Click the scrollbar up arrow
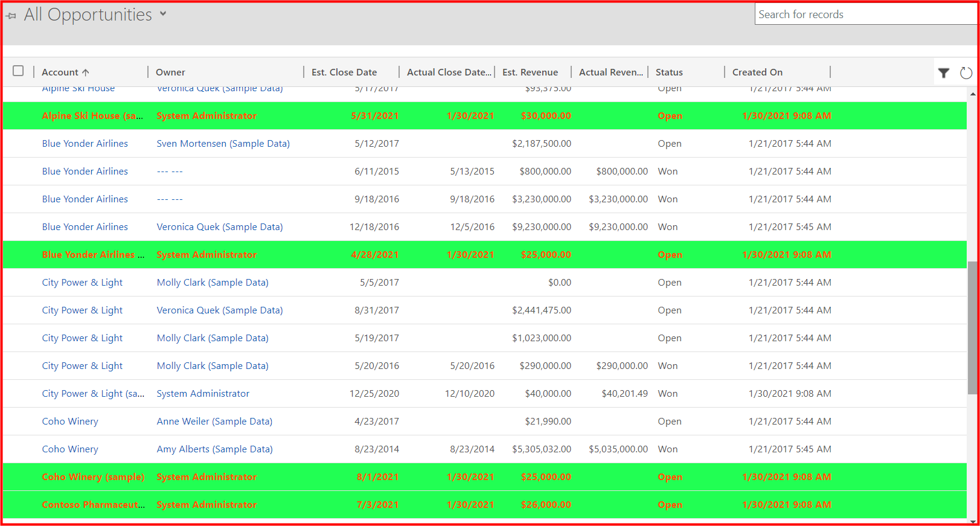 click(x=972, y=94)
